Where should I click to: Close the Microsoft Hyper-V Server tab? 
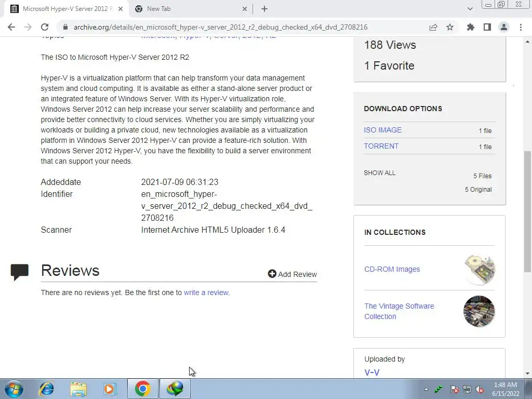point(121,9)
